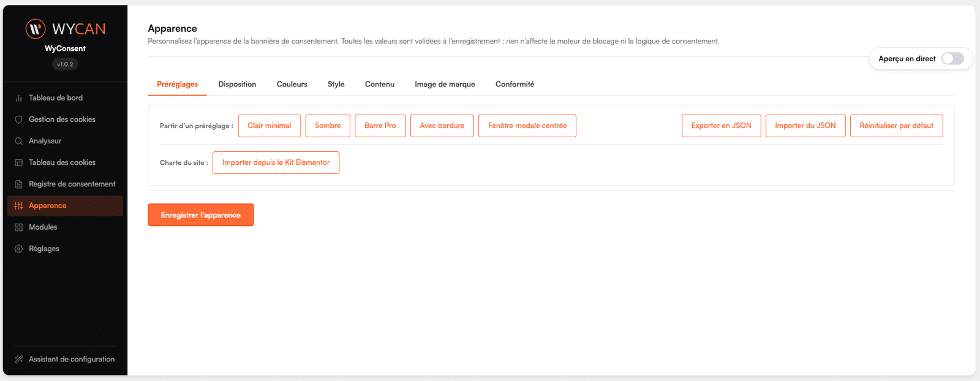Launch Assistant de configuration
The image size is (980, 381).
point(65,359)
